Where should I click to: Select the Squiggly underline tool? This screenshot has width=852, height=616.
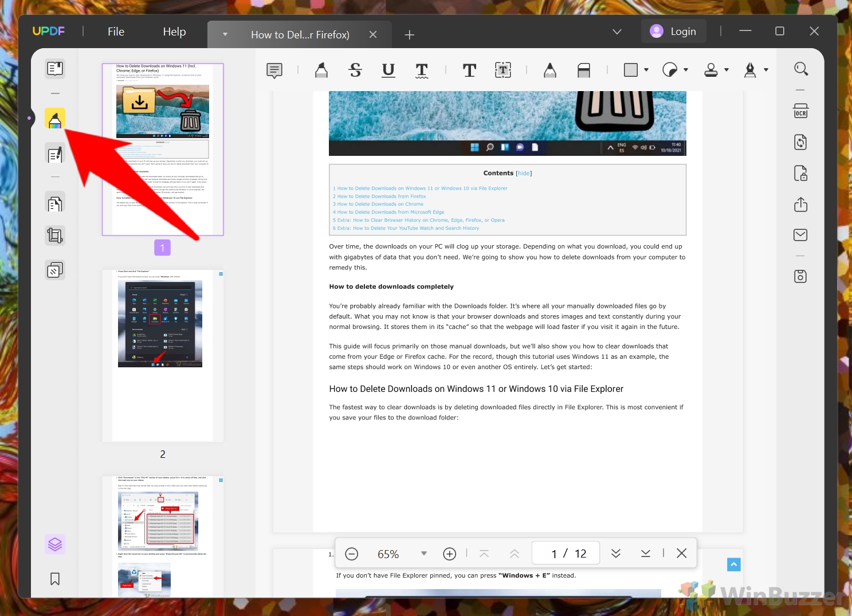click(x=422, y=70)
